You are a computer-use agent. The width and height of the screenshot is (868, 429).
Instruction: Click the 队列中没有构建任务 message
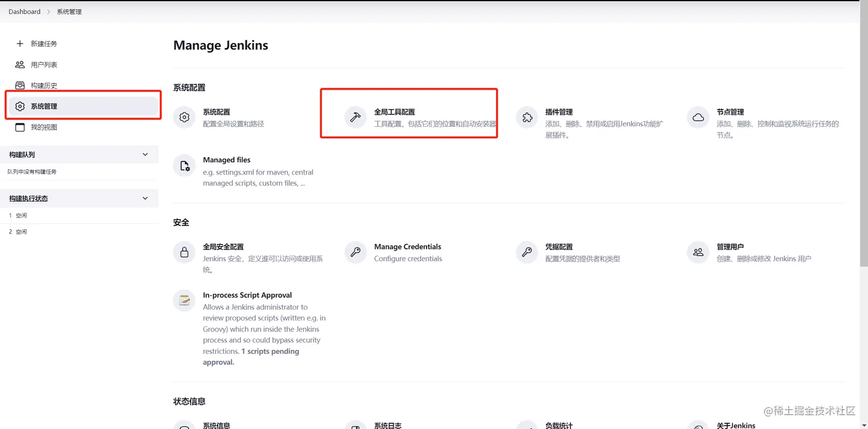[x=32, y=171]
